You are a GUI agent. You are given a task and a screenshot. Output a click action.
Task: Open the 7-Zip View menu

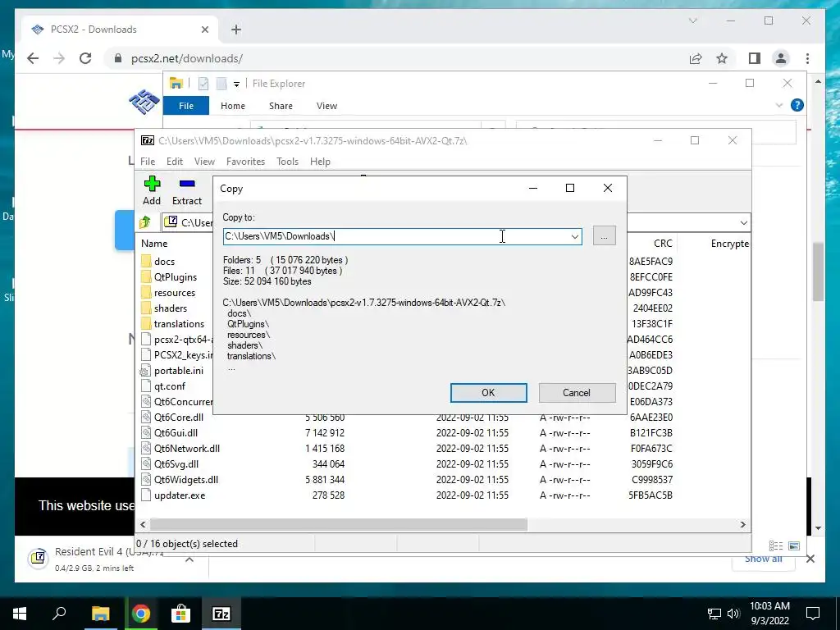tap(204, 162)
